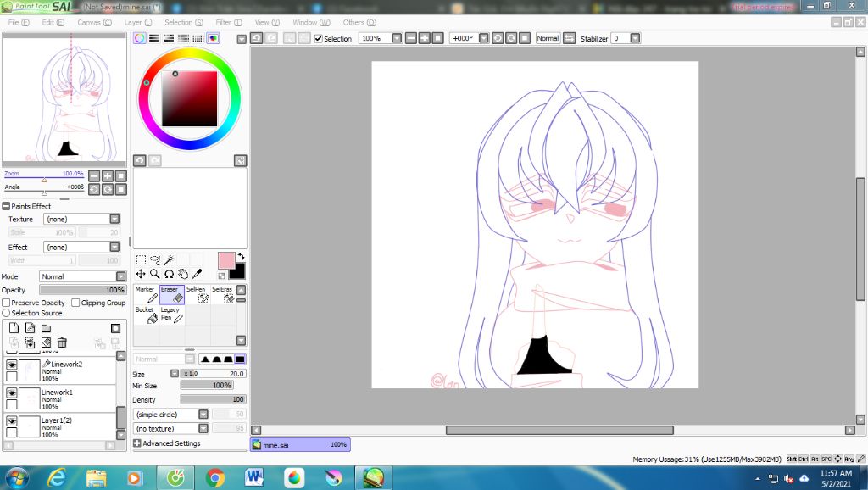Create a new layer folder
This screenshot has width=868, height=490.
tap(46, 328)
